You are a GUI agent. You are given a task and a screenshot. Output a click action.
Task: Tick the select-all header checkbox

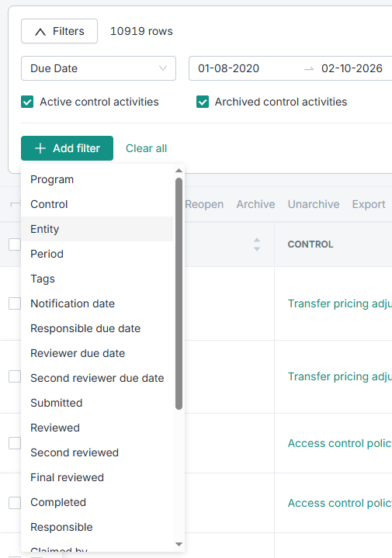tap(15, 244)
